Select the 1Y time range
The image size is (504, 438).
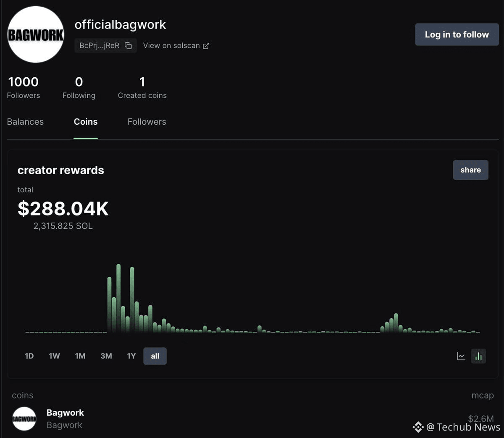tap(131, 356)
